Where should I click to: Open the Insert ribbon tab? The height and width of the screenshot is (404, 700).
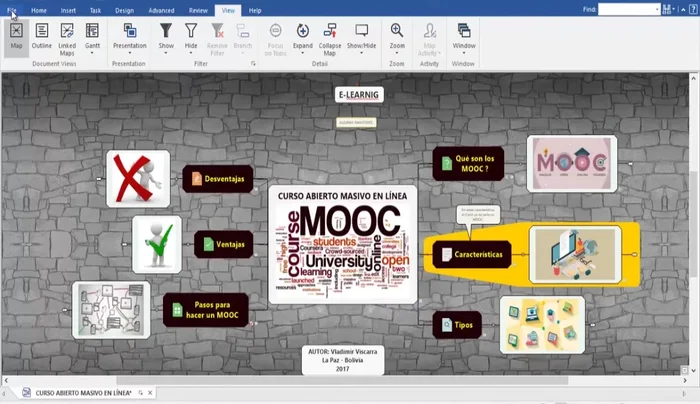pos(68,9)
